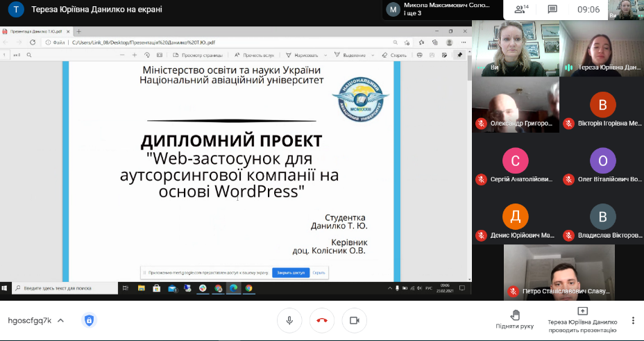
Task: Expand meeting details next to code hgoscfgq7k
Action: coord(60,320)
